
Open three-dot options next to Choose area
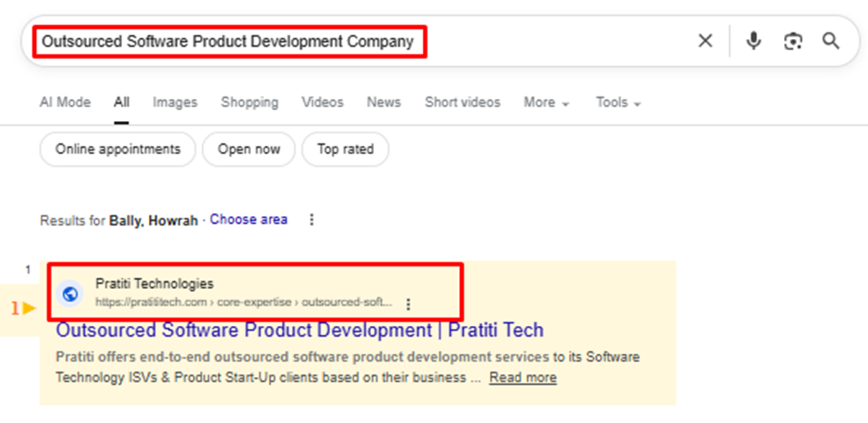pos(311,220)
